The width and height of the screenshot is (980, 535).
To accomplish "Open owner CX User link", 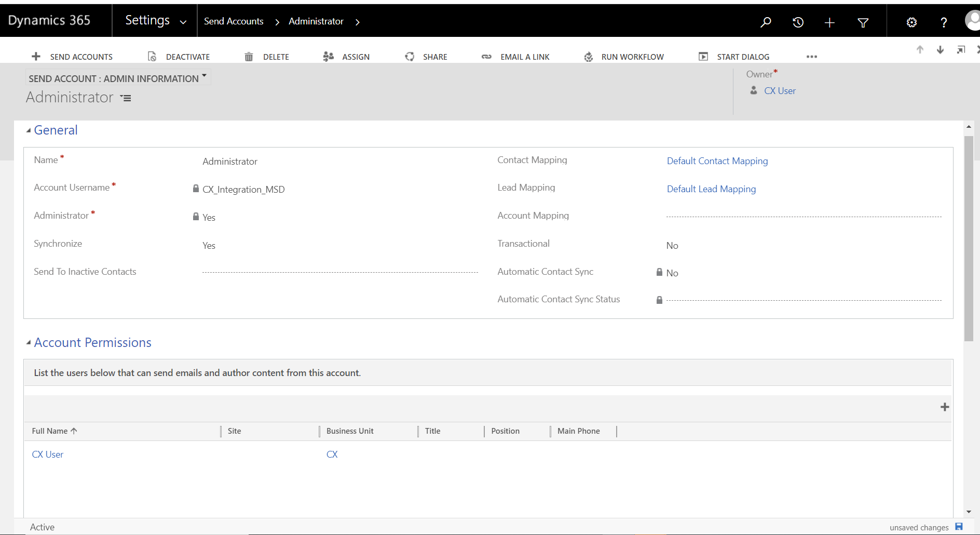I will (780, 91).
